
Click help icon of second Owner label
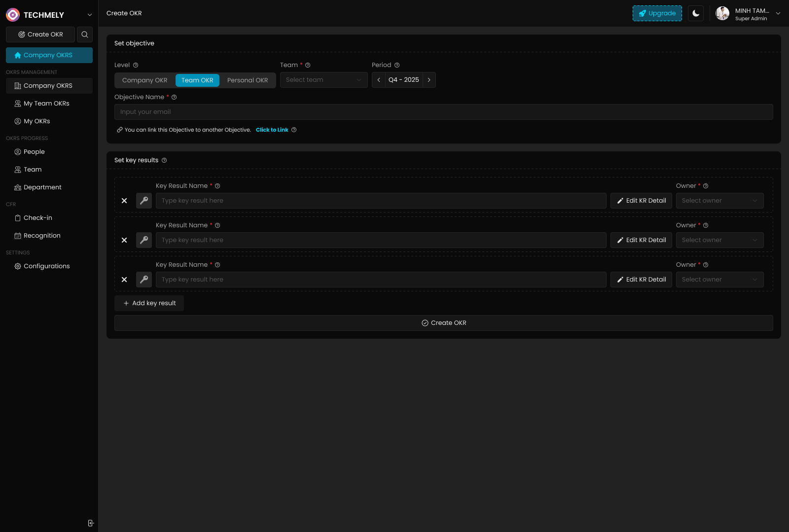tap(706, 225)
